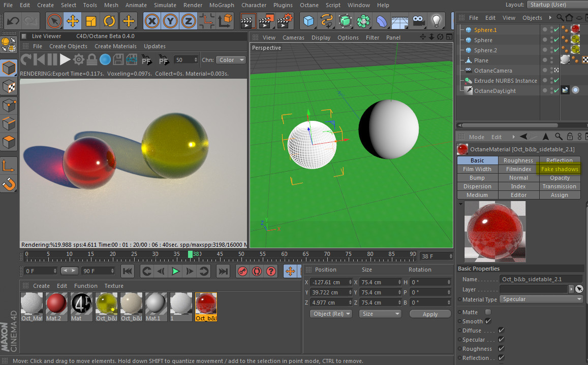Toggle the Y axis lock
This screenshot has height=365, width=588.
(170, 21)
